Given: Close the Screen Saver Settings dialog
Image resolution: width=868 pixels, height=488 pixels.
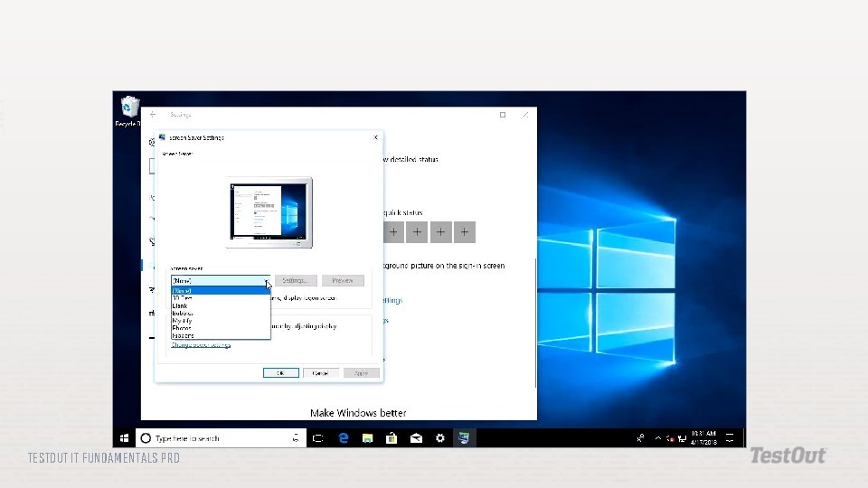Looking at the screenshot, I should [376, 137].
